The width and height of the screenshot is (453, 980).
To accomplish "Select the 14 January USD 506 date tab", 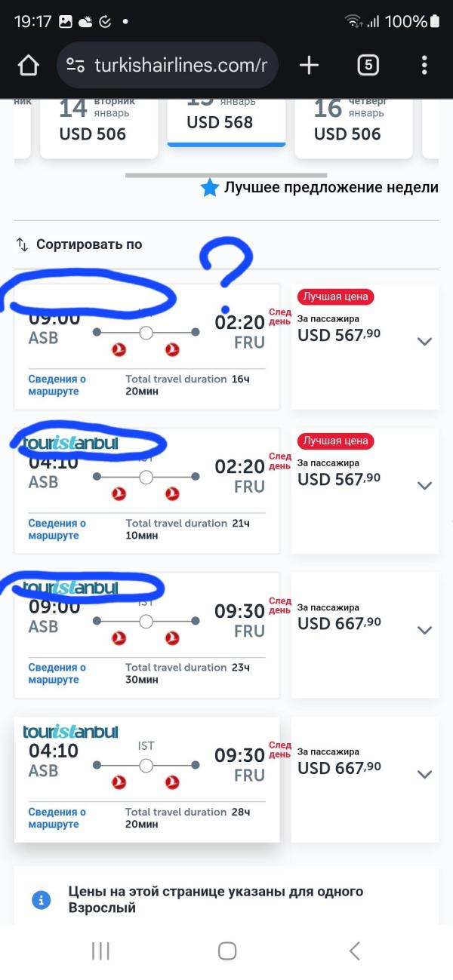I will click(x=99, y=127).
